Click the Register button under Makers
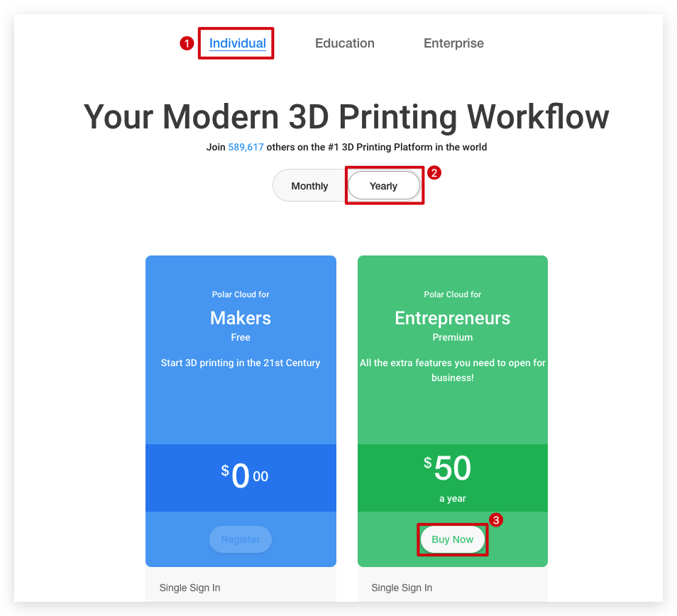This screenshot has height=616, width=677. (241, 539)
